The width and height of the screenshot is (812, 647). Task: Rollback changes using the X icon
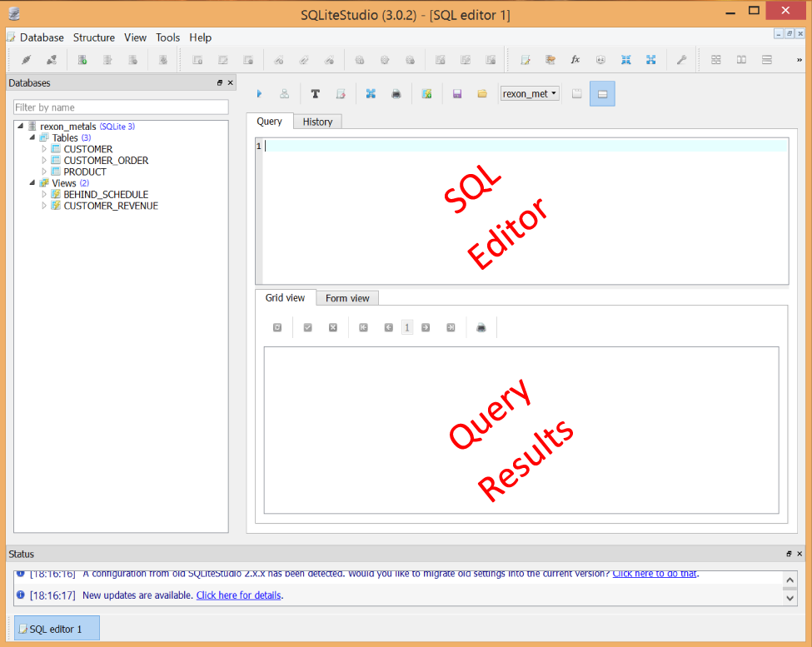click(332, 327)
